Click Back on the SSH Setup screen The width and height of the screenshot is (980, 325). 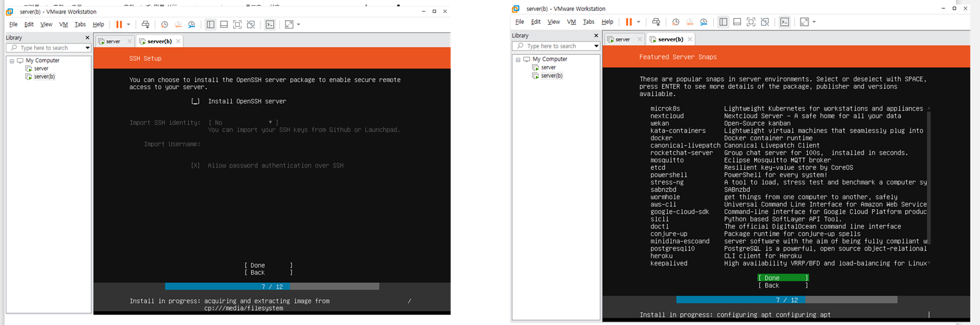268,273
